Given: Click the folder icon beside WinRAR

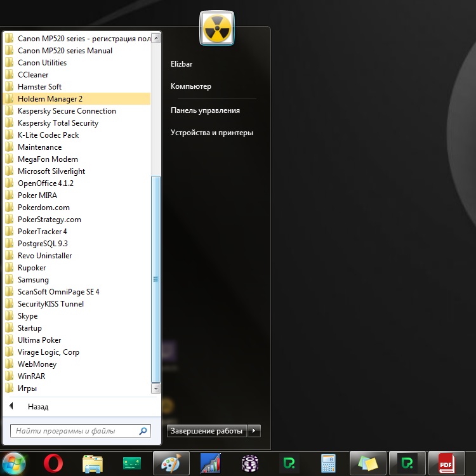Looking at the screenshot, I should [10, 376].
